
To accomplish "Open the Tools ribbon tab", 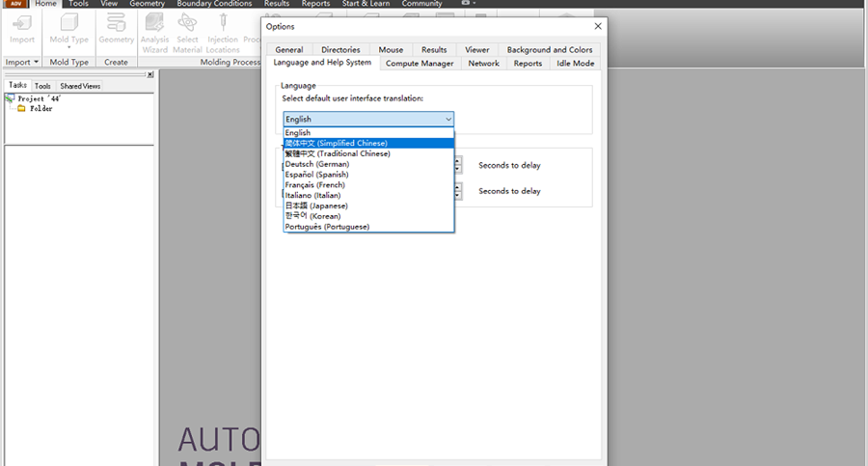I will pyautogui.click(x=79, y=3).
